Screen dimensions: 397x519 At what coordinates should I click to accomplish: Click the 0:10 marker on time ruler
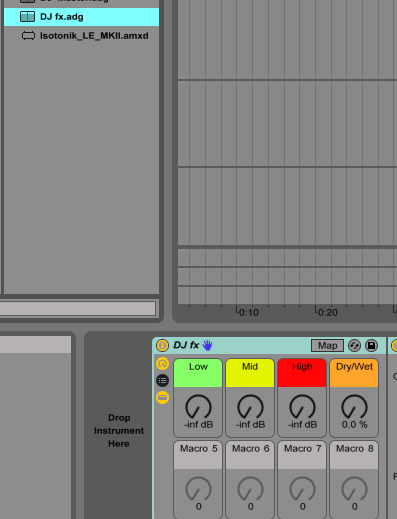248,312
